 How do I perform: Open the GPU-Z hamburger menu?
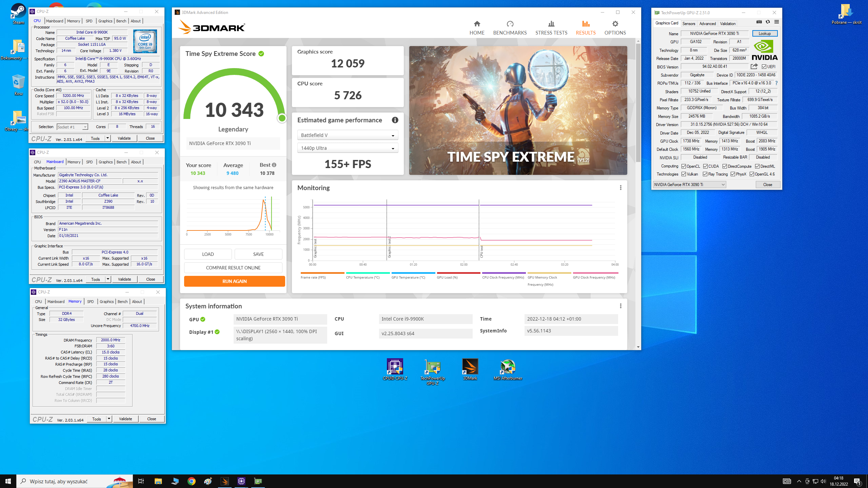(776, 22)
